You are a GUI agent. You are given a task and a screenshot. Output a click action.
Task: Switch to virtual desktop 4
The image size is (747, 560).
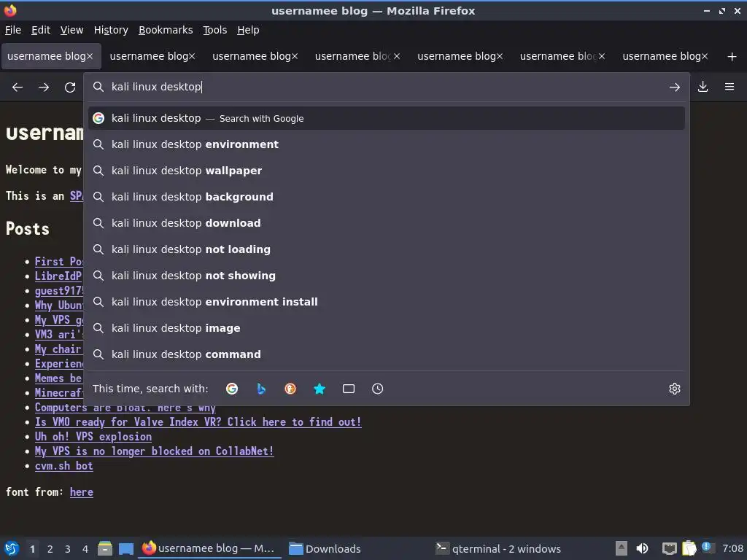coord(85,549)
